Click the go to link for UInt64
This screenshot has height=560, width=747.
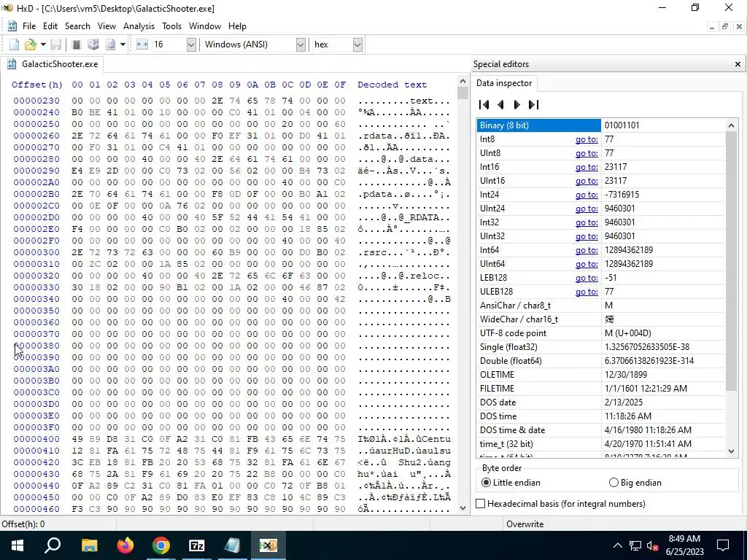(587, 264)
